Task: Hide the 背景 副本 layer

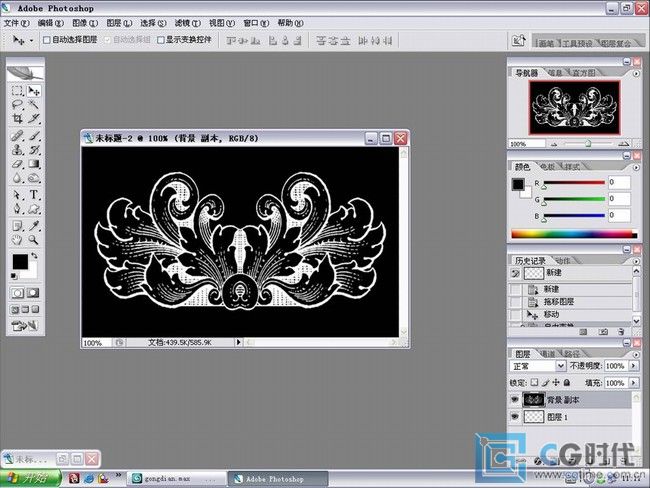Action: click(x=515, y=399)
